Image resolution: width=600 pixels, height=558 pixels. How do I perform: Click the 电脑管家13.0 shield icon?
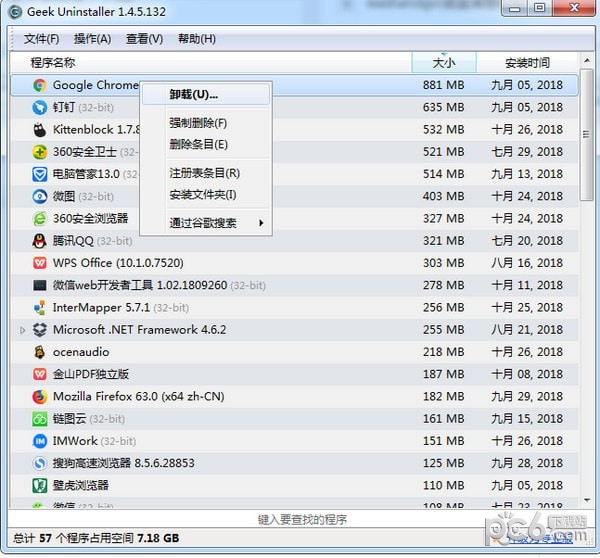click(x=39, y=174)
